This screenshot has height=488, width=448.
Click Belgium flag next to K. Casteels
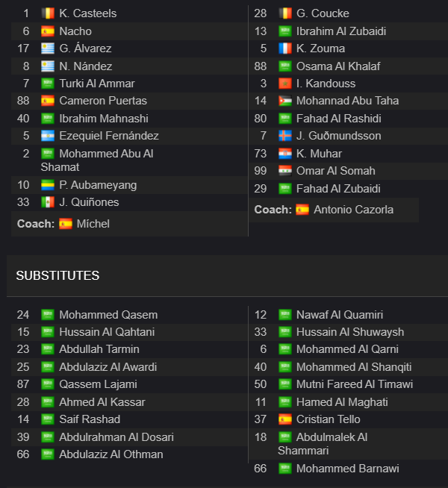[x=48, y=13]
